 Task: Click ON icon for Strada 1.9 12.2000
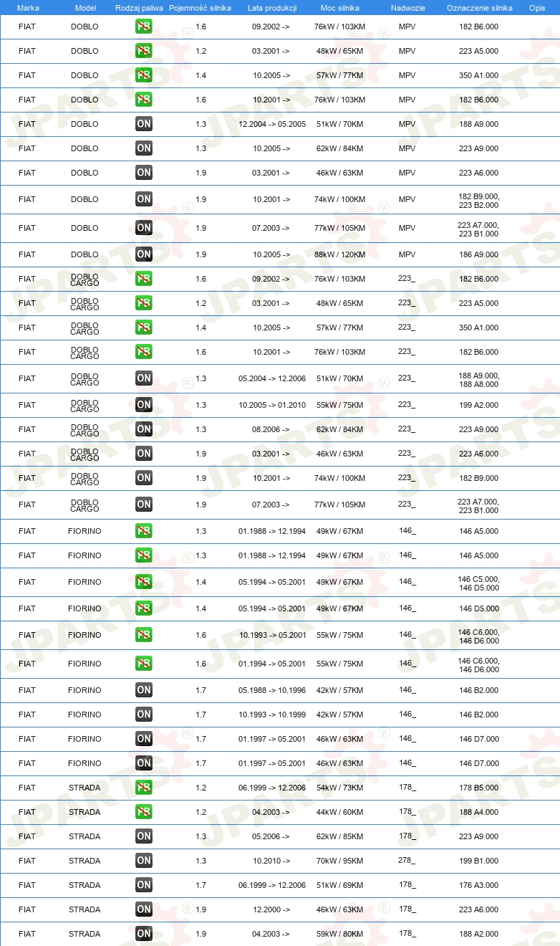click(144, 909)
